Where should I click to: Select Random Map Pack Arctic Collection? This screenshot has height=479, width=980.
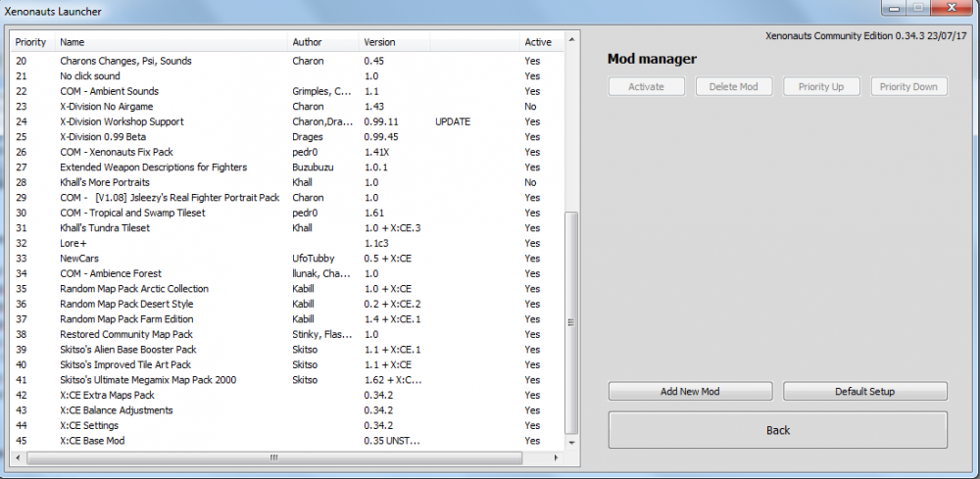pos(287,289)
